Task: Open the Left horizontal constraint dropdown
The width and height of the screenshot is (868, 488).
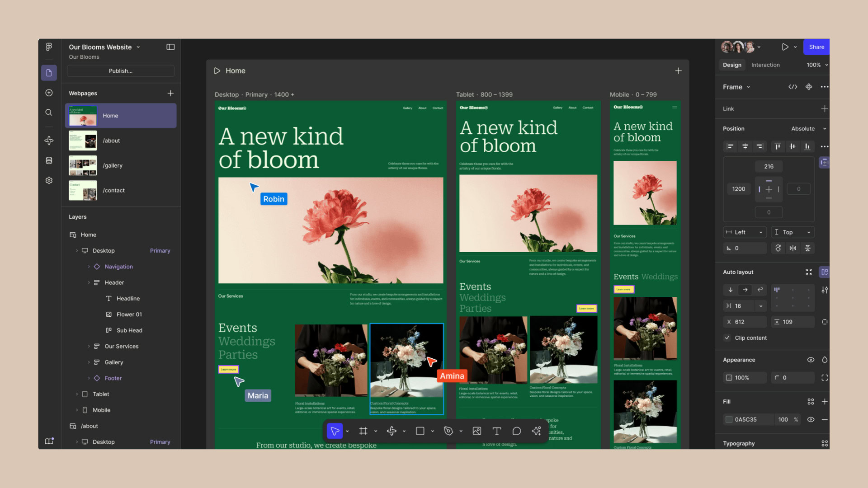Action: 744,232
